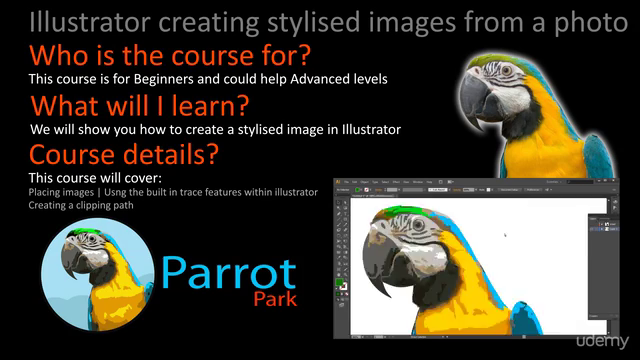The width and height of the screenshot is (640, 360).
Task: Click the green fill swatch in control bar
Action: 358,190
